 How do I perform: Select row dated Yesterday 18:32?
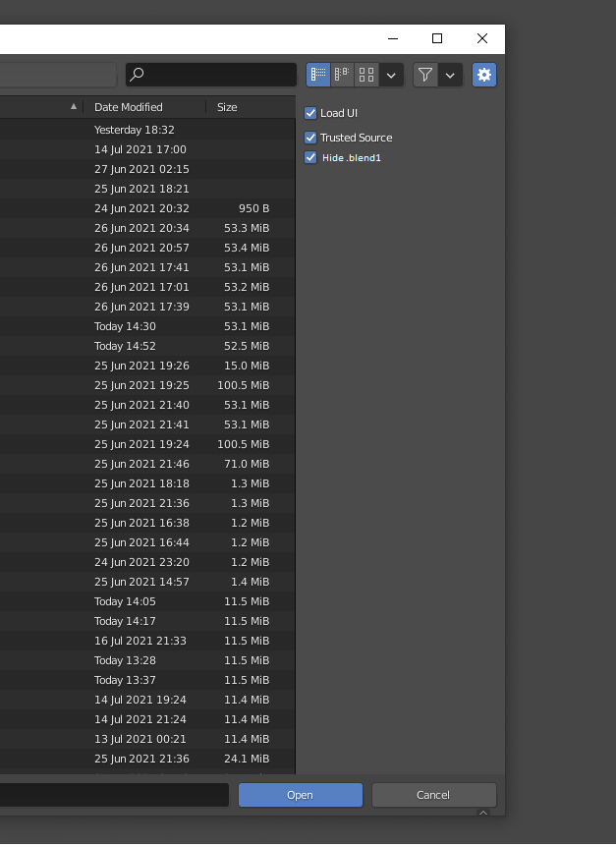point(147,130)
